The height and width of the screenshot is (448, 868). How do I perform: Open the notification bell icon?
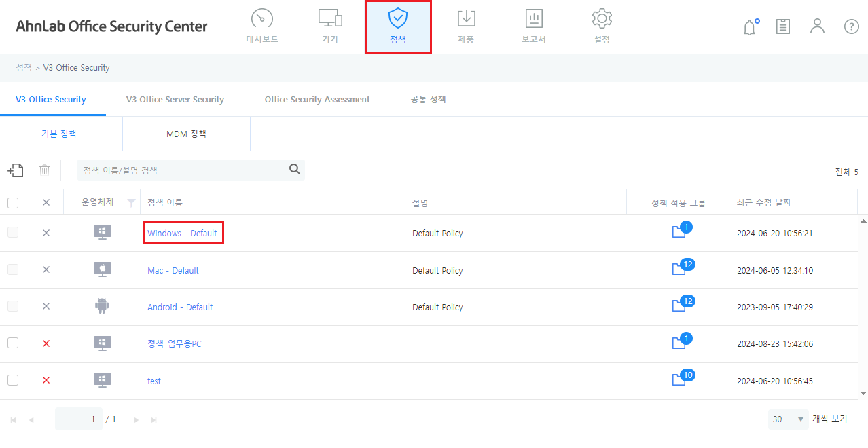click(x=751, y=26)
